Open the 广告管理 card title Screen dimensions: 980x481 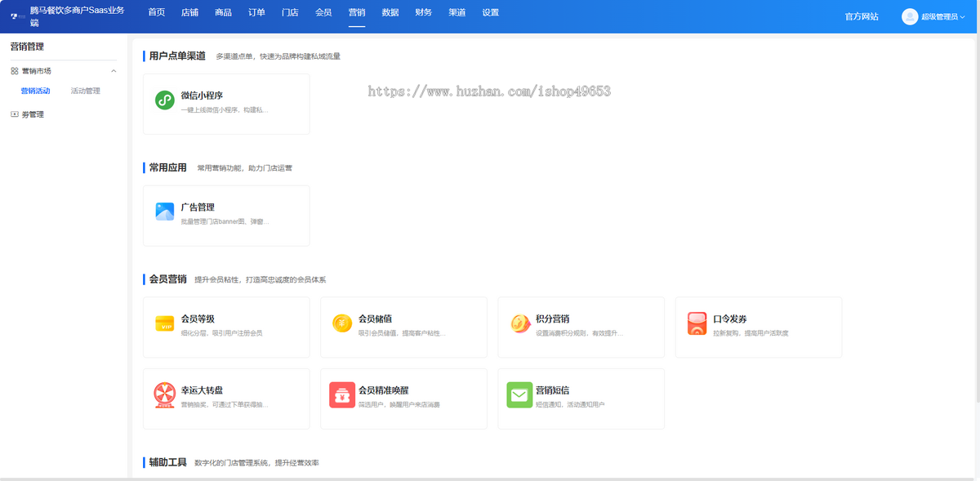(198, 207)
